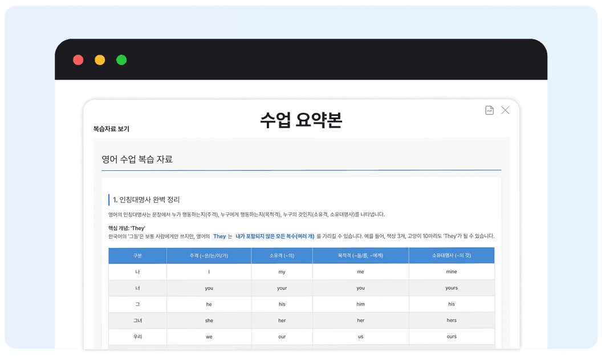Click the 'she' cell in table

(209, 321)
